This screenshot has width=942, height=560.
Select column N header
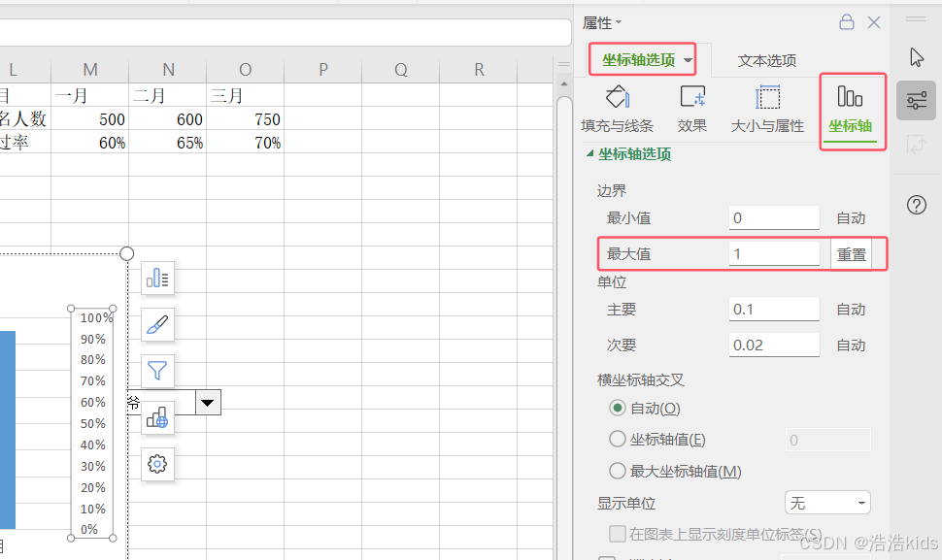click(168, 70)
